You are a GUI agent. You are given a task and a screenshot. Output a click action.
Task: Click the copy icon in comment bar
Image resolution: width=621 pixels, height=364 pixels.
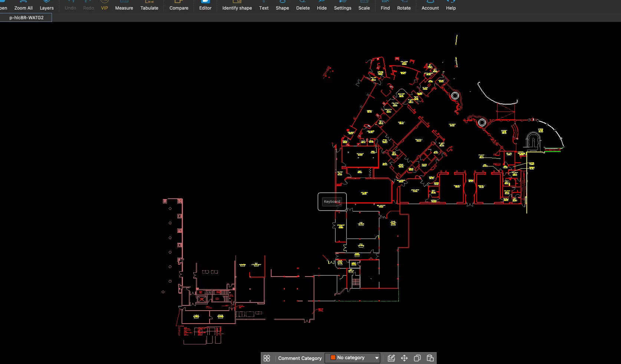417,358
